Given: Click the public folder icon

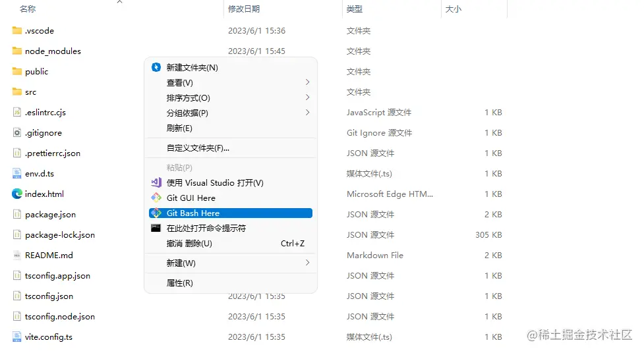Looking at the screenshot, I should pyautogui.click(x=17, y=71).
